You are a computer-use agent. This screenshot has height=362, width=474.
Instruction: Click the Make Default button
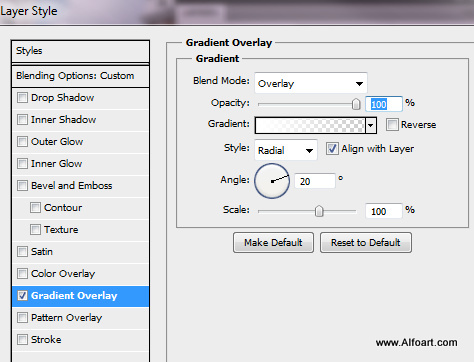coord(273,243)
